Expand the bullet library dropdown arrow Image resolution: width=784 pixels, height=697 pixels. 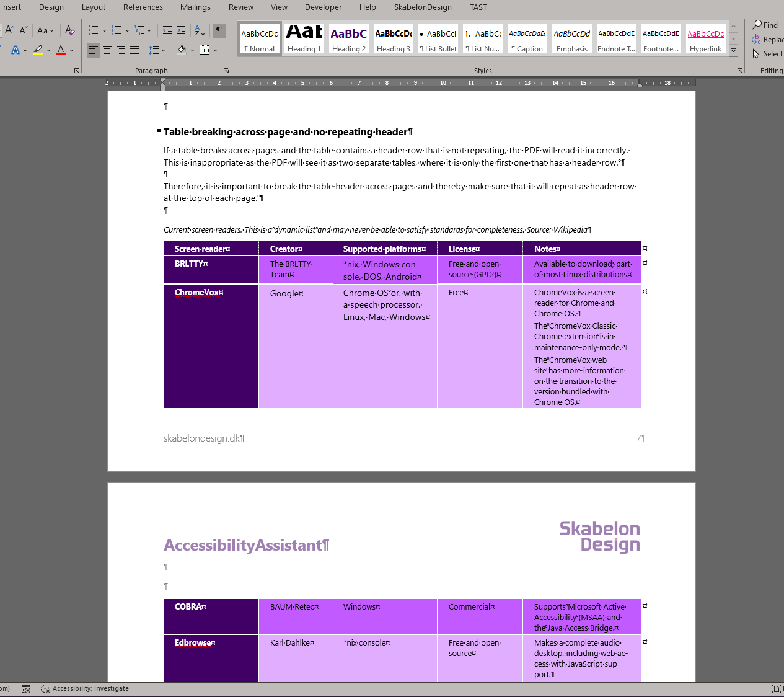104,30
